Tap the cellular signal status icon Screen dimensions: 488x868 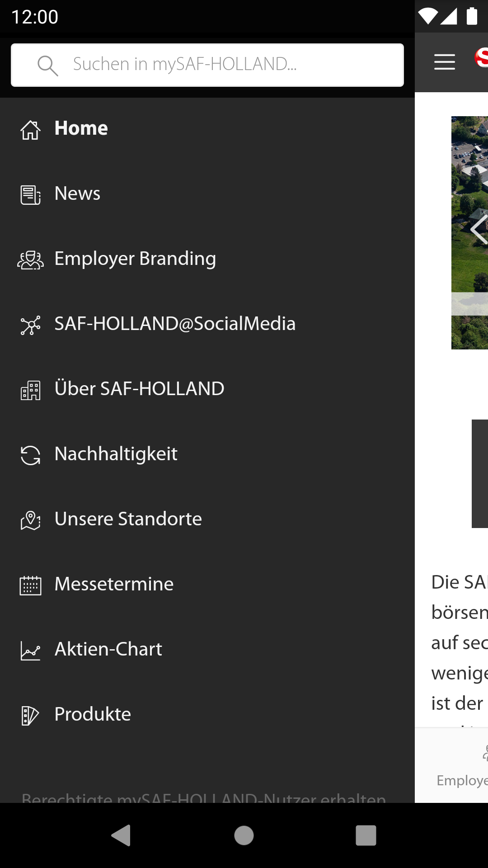click(x=448, y=16)
